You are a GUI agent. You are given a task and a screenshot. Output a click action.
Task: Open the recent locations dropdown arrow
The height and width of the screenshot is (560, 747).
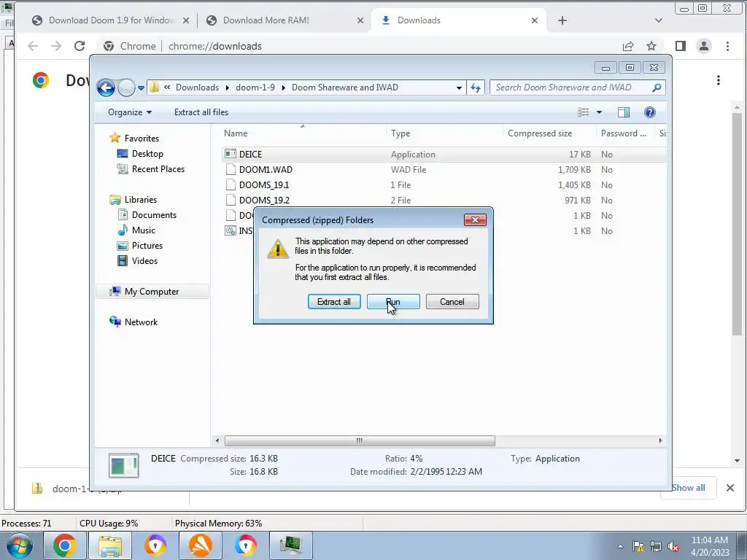pyautogui.click(x=141, y=88)
